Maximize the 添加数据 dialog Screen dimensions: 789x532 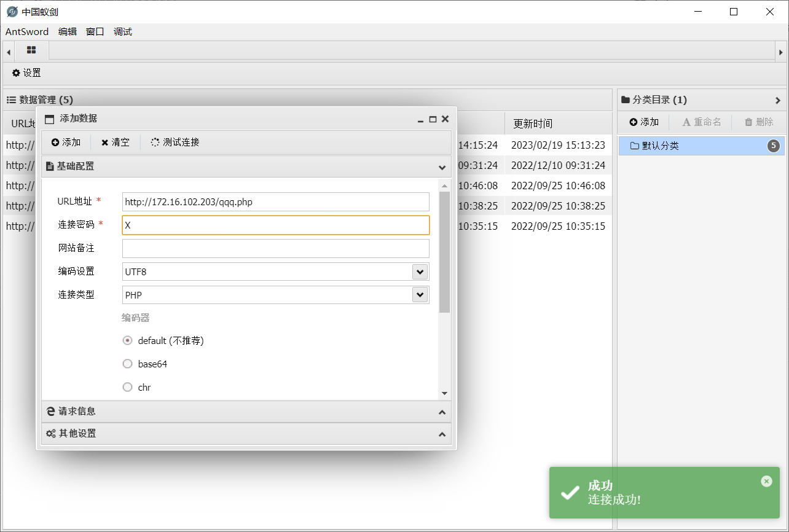pyautogui.click(x=433, y=119)
